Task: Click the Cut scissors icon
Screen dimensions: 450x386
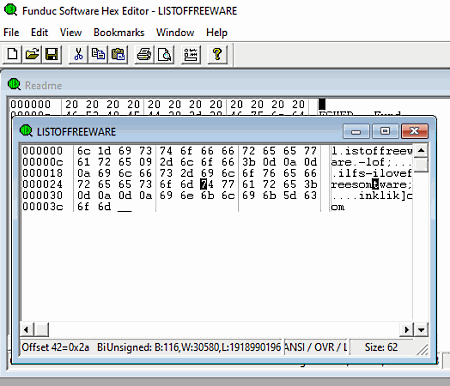Action: pos(78,54)
